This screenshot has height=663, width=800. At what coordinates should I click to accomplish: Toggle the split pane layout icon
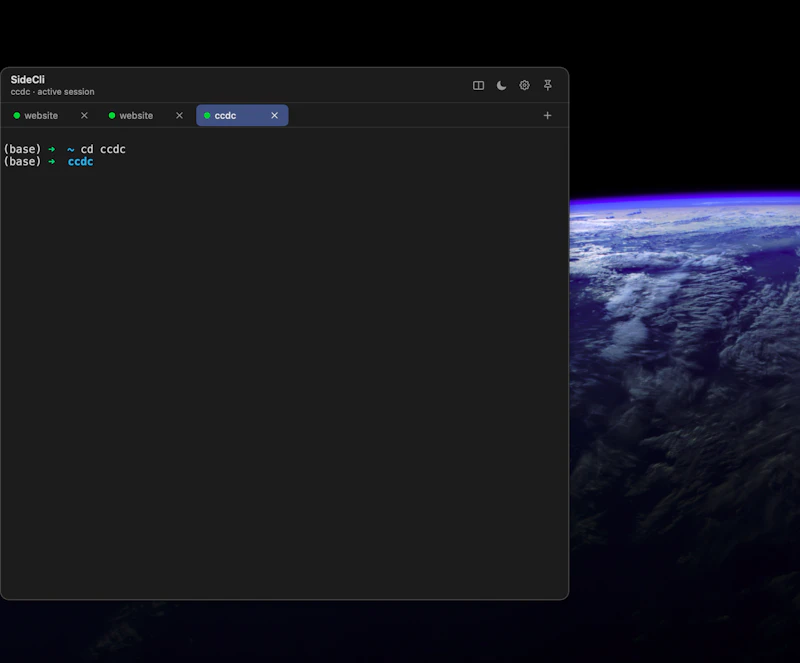(x=478, y=85)
